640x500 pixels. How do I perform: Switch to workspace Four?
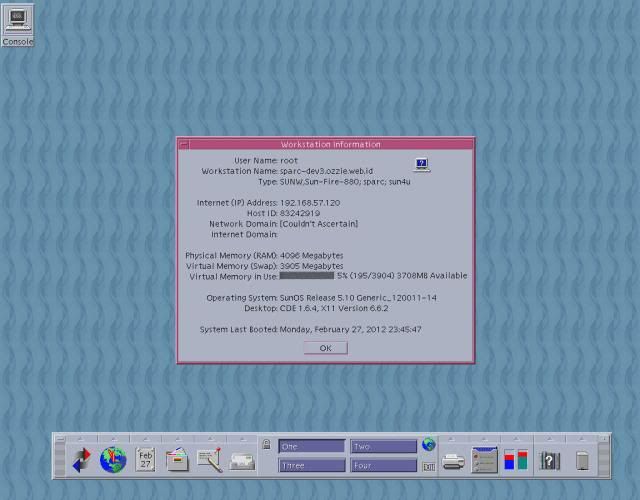[384, 465]
